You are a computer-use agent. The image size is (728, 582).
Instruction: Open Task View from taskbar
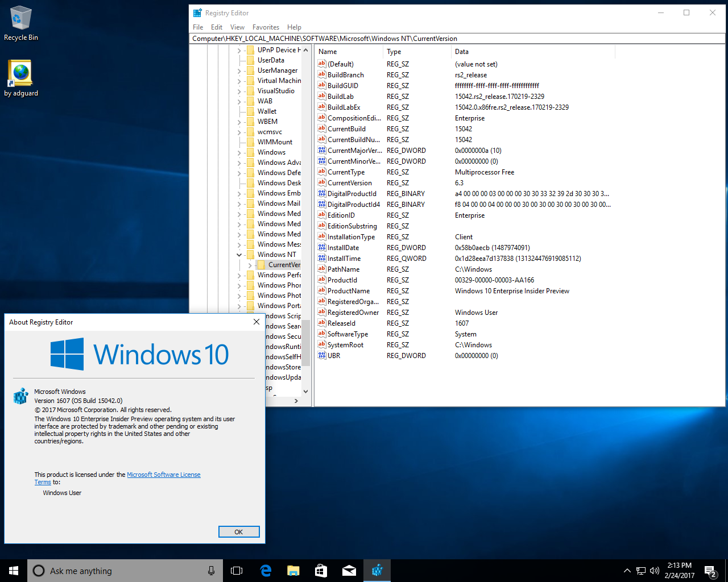(237, 571)
